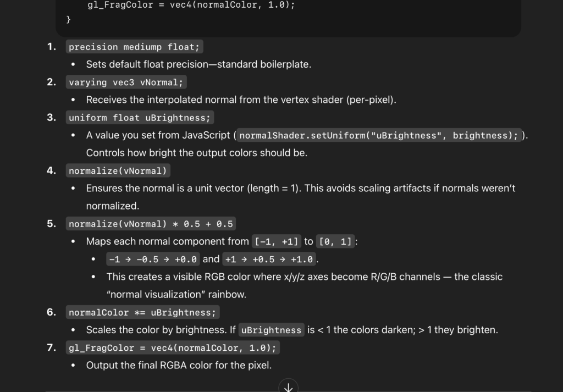Screen dimensions: 563x392
Task: Click the "varying vec3 vNormal;" code snippet
Action: pos(126,82)
